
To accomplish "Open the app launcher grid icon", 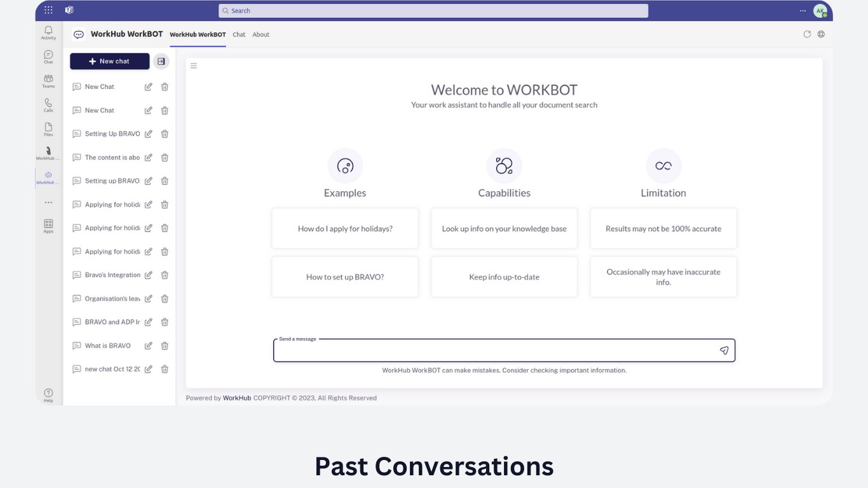I will click(x=48, y=10).
